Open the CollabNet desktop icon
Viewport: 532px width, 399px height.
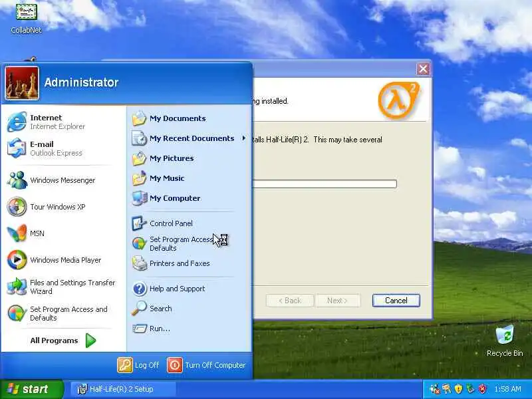tap(27, 12)
